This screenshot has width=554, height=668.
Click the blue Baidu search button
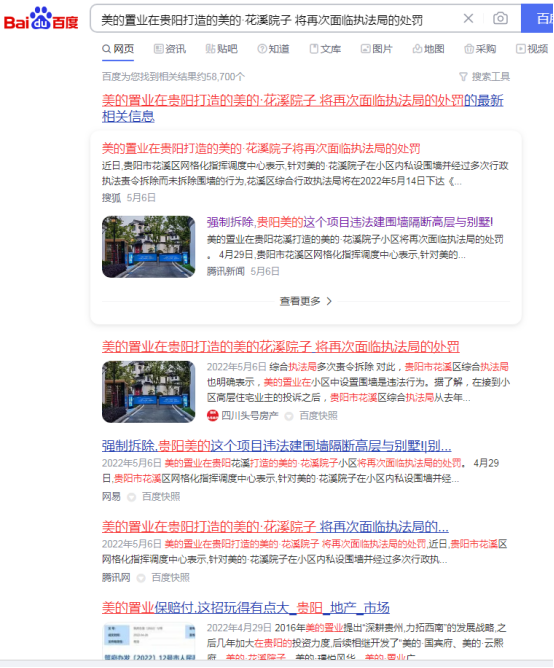pos(537,18)
